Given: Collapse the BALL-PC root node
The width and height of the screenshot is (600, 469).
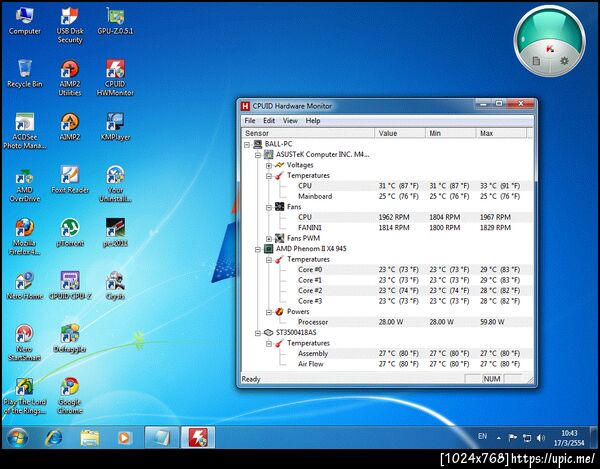Looking at the screenshot, I should [247, 145].
